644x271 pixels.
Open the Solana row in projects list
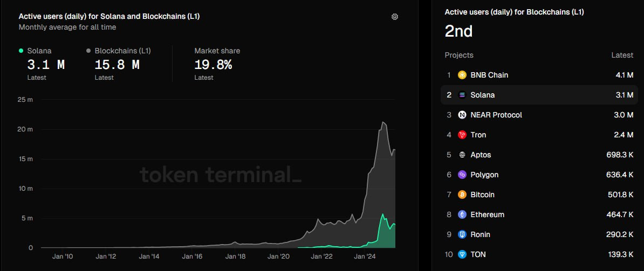[539, 95]
